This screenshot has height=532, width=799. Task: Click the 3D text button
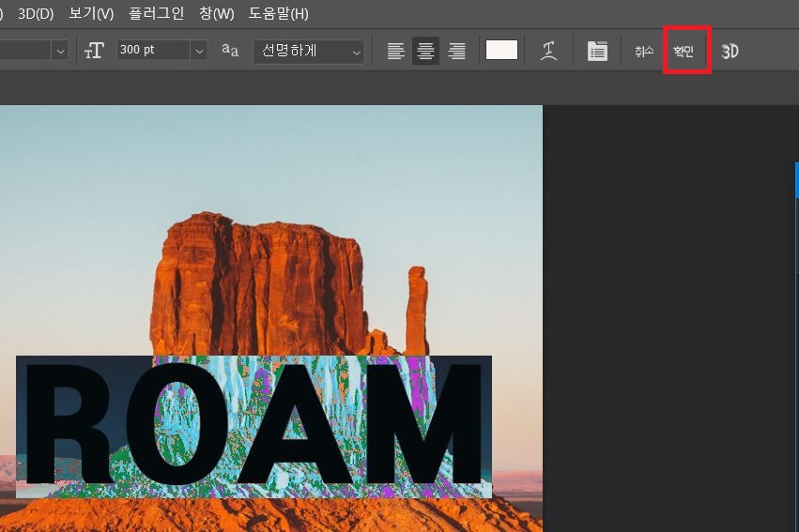pos(730,51)
